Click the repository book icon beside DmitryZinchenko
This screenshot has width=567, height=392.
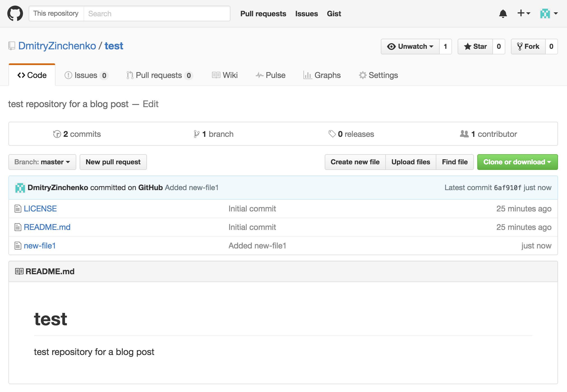click(x=11, y=46)
